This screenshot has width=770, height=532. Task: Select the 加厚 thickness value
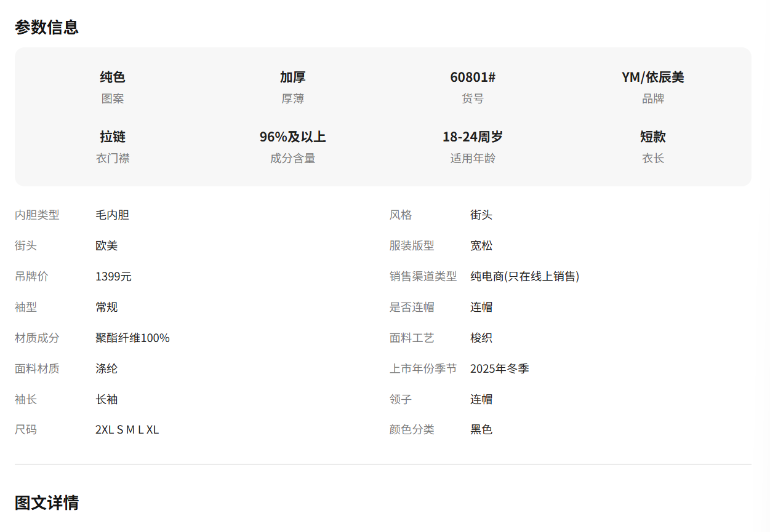click(292, 77)
